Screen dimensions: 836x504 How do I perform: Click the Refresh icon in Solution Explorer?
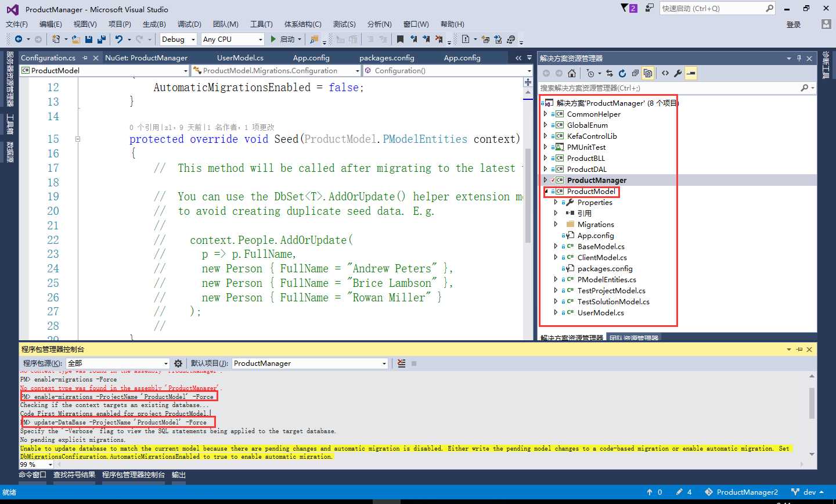coord(622,73)
